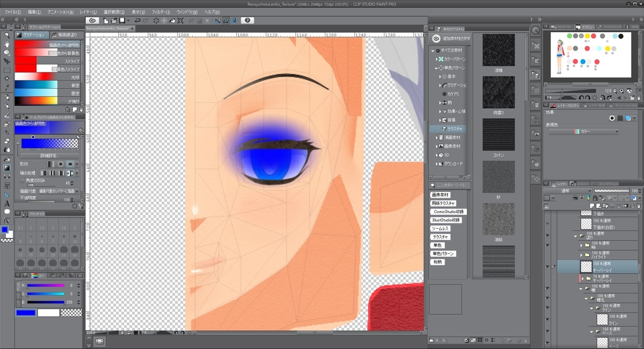Click the 追加素材をさがす button

(x=451, y=39)
